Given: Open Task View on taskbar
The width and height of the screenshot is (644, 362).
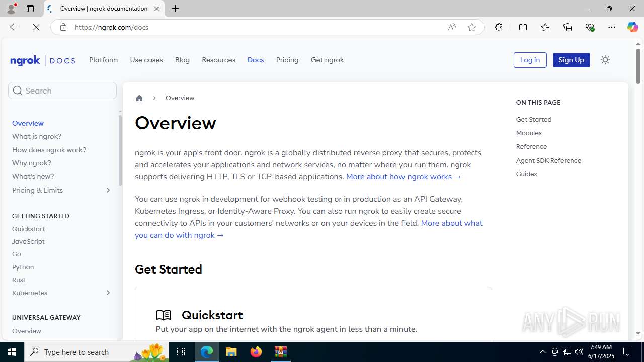Looking at the screenshot, I should [181, 352].
